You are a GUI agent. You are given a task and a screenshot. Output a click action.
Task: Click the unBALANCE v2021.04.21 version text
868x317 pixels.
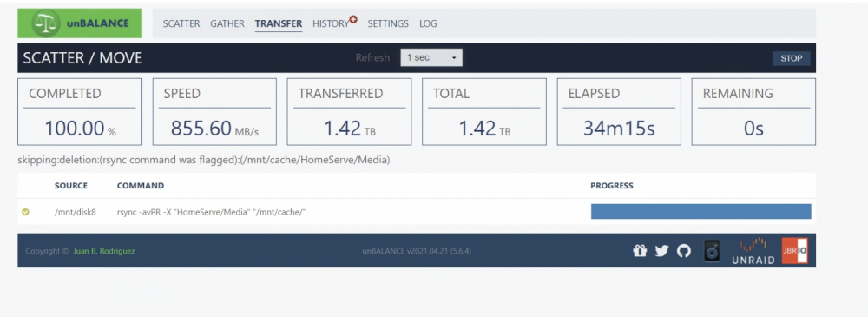pyautogui.click(x=417, y=251)
